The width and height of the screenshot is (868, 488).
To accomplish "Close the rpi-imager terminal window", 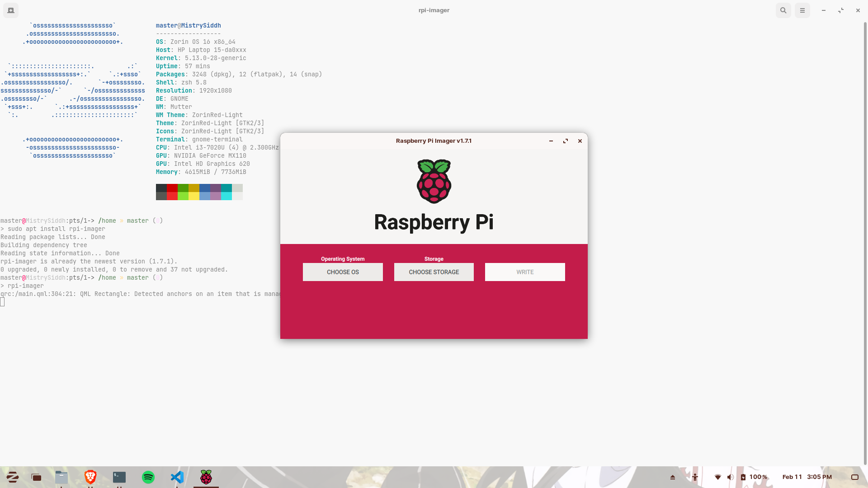I will [858, 10].
